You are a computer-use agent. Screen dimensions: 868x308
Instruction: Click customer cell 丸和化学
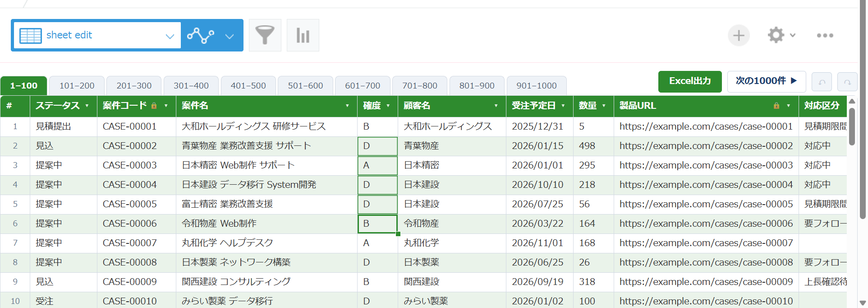click(452, 243)
